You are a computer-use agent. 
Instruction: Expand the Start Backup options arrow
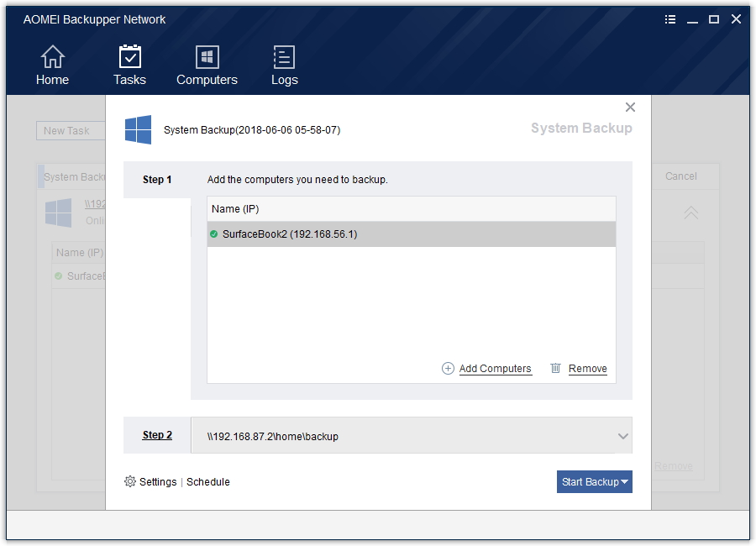point(624,481)
